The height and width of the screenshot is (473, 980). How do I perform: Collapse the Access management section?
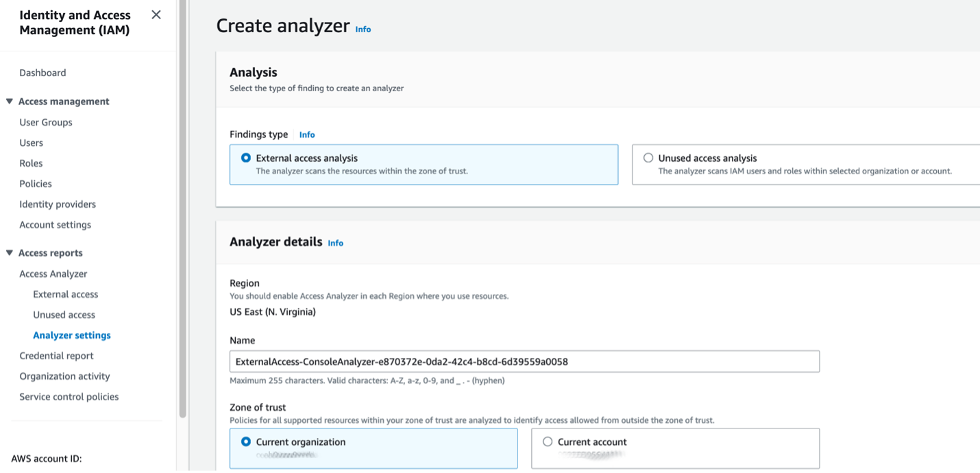tap(10, 101)
